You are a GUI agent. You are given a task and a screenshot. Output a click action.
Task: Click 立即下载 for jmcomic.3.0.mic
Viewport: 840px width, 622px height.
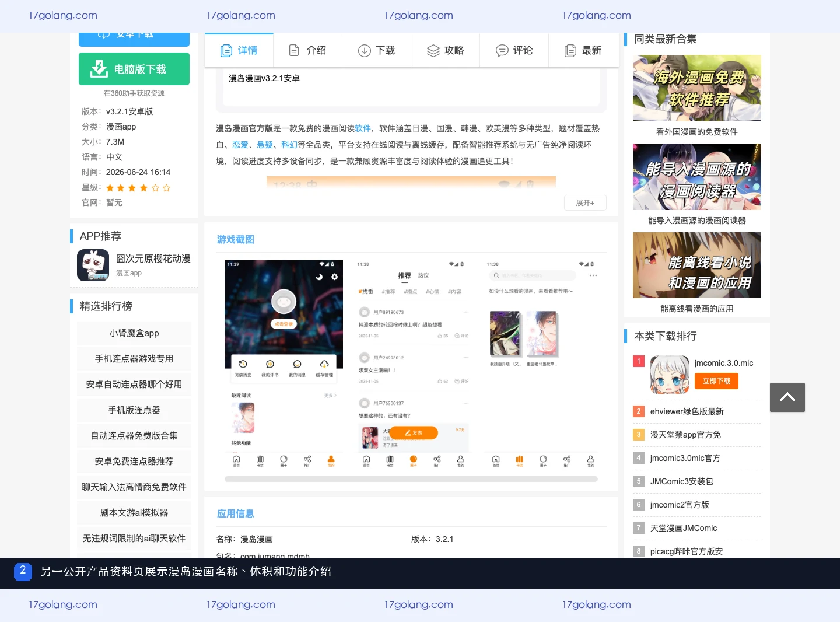pos(716,381)
